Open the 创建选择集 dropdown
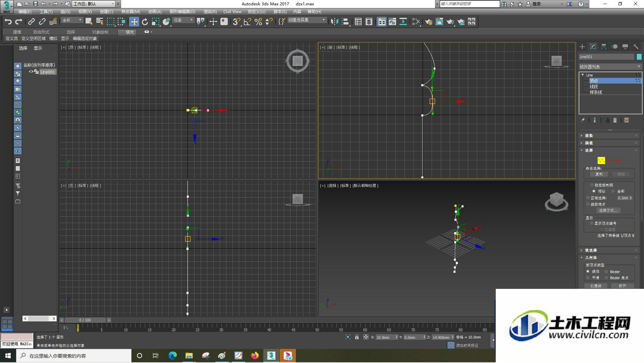 pos(307,20)
